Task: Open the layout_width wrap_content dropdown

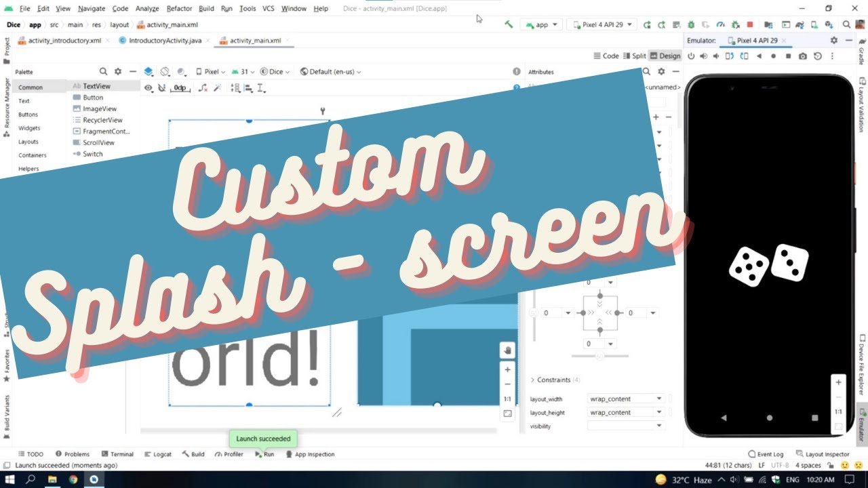Action: (625, 399)
